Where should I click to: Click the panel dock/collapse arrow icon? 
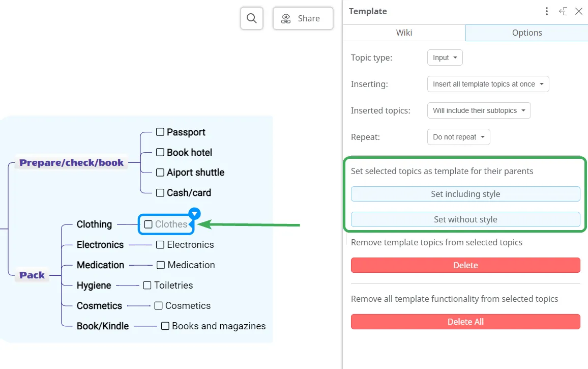coord(563,11)
